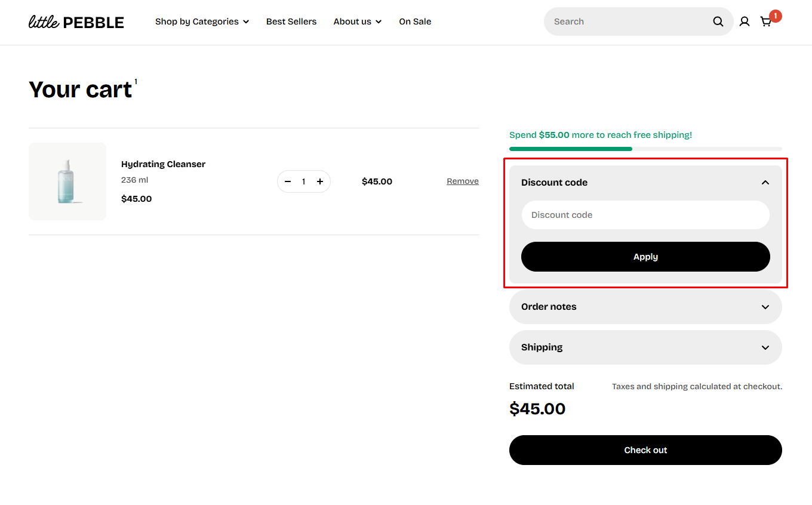Go to little PEBBLE home logo
Viewport: 812px width, 505px height.
click(x=76, y=22)
